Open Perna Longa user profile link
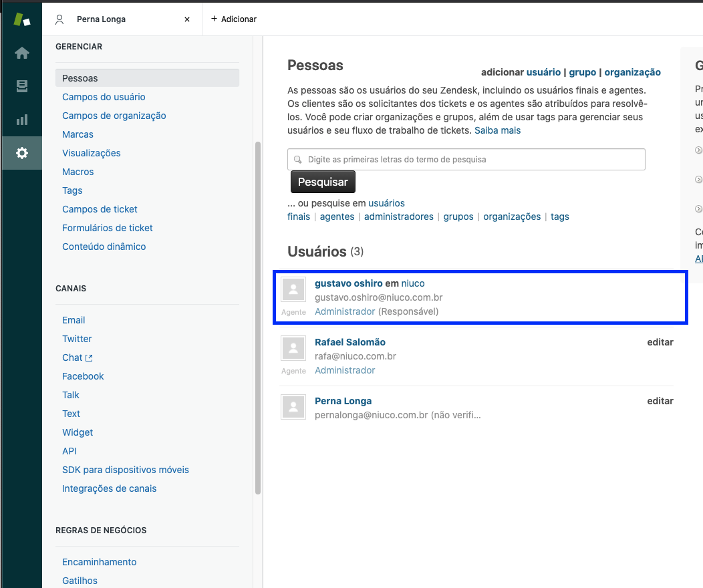The height and width of the screenshot is (588, 703). pyautogui.click(x=343, y=401)
